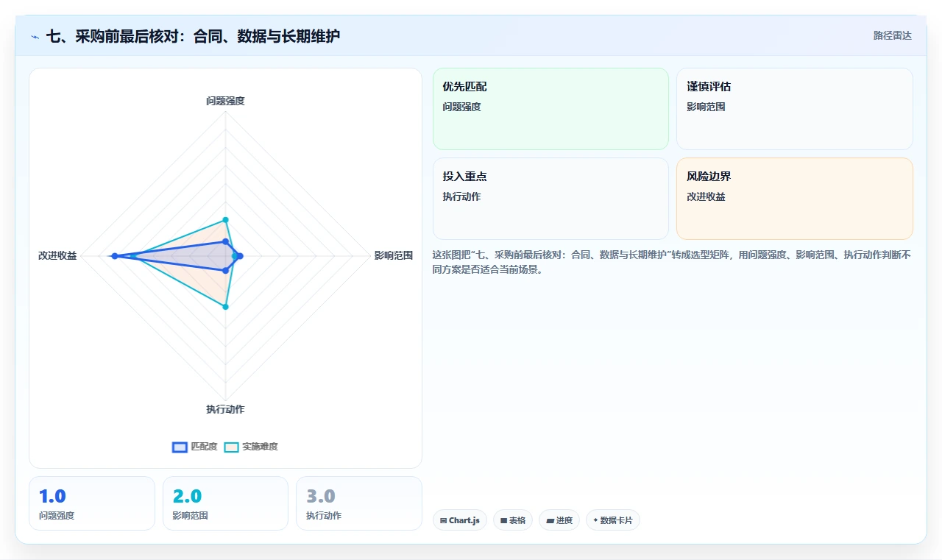Click the section title 七、采购前最后核对
This screenshot has height=560, width=942.
point(193,36)
